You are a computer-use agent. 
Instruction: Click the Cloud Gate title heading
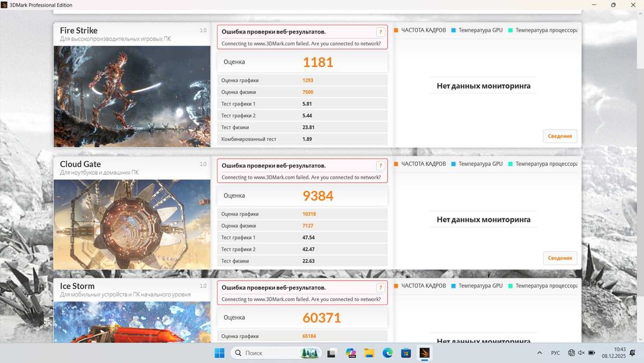80,164
